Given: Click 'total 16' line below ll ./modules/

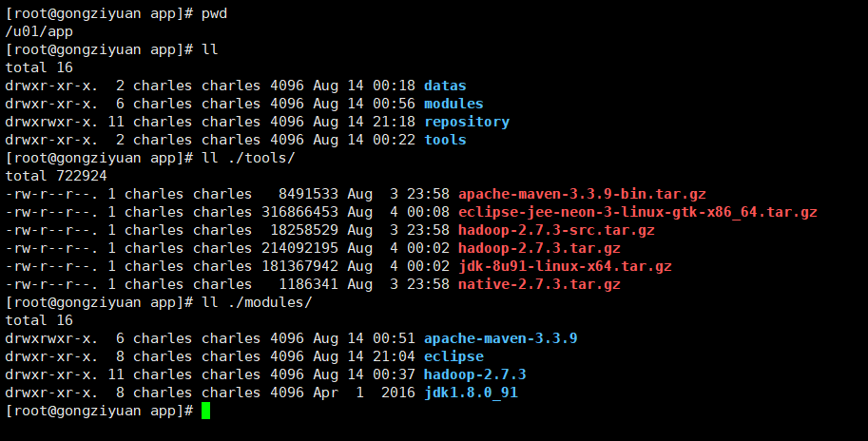Looking at the screenshot, I should (39, 320).
